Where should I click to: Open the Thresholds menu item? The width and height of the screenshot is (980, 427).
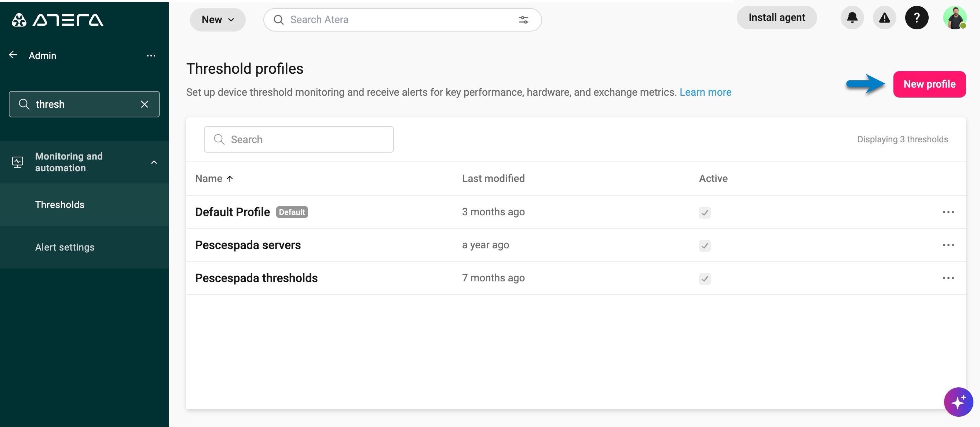tap(84, 204)
